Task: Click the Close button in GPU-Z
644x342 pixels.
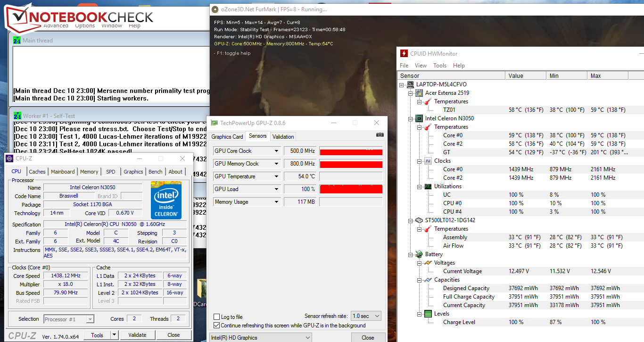Action: [368, 338]
